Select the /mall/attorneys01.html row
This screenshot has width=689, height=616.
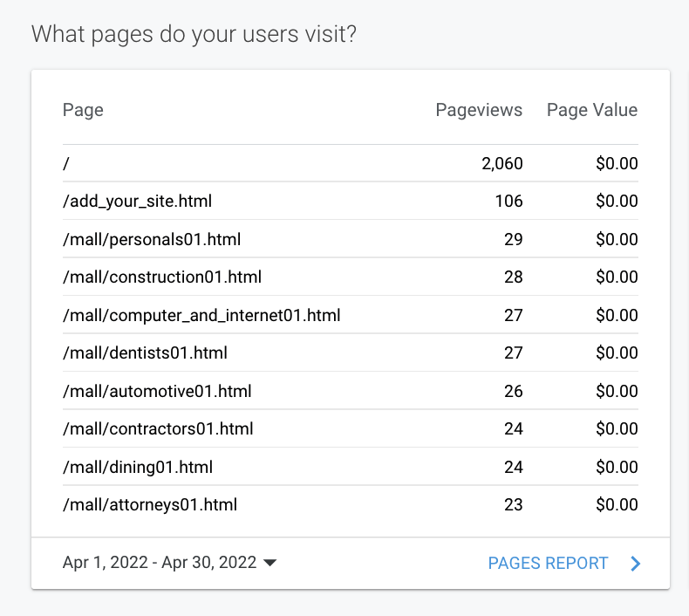pyautogui.click(x=150, y=504)
